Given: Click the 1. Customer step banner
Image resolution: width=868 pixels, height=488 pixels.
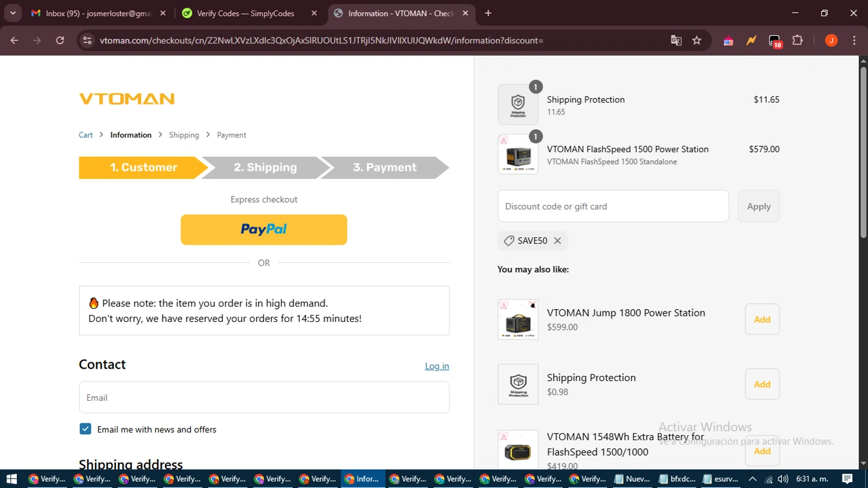Looking at the screenshot, I should pos(144,167).
